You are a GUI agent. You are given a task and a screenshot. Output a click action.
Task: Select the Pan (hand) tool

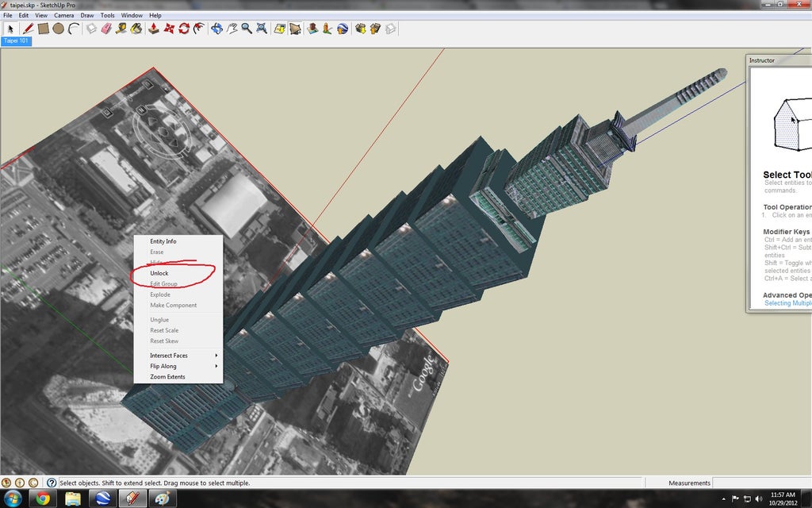[232, 29]
